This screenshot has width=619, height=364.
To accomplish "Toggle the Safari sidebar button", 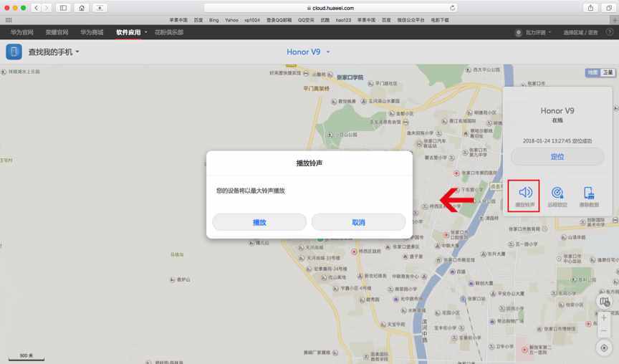I will (63, 8).
